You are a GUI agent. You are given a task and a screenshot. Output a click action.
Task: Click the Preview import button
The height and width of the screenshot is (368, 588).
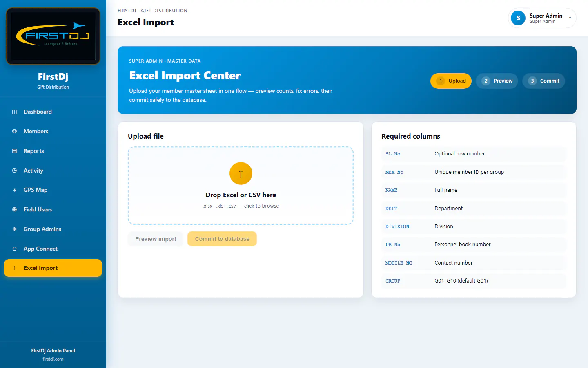click(156, 239)
